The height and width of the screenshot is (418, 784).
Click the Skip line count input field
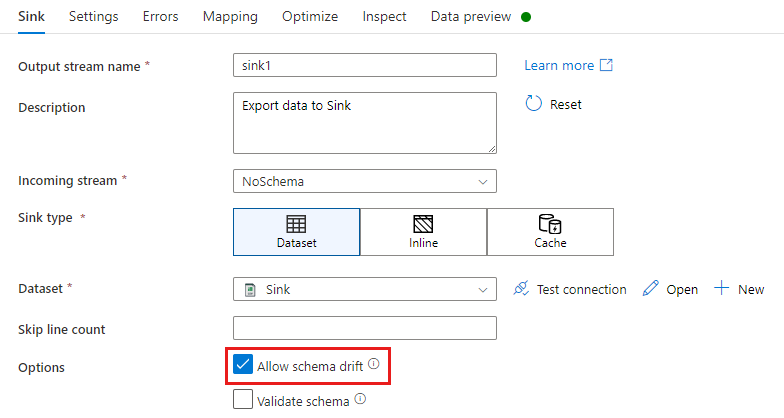pos(365,328)
